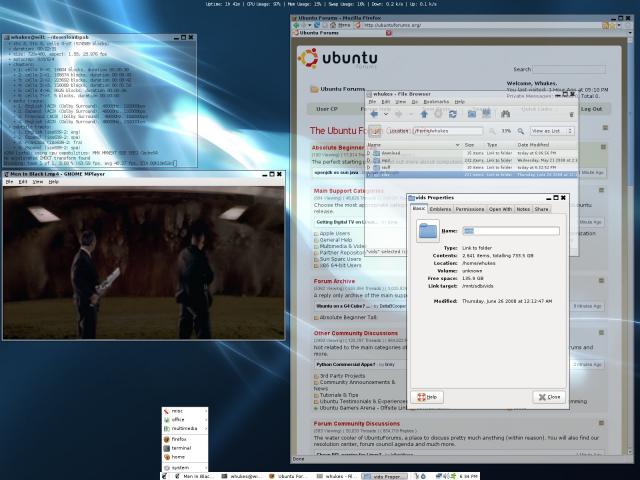Switch to Ubuntu Forums taskbar entry
The height and width of the screenshot is (480, 640).
(288, 476)
